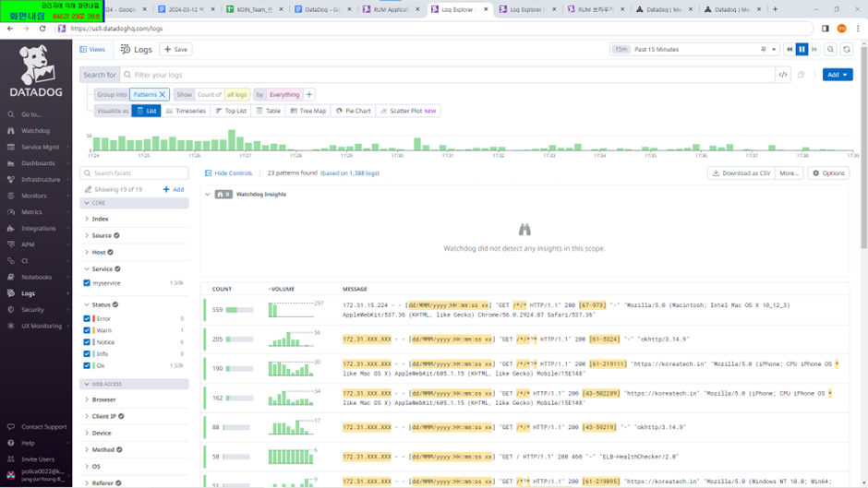Open the RUM Application browser tab
Image resolution: width=868 pixels, height=488 pixels.
[392, 9]
